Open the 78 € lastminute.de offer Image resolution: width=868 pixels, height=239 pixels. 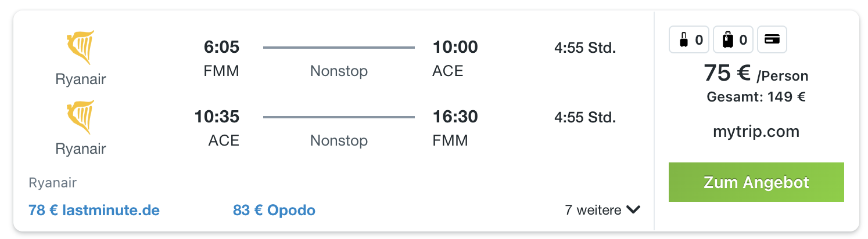pos(94,210)
